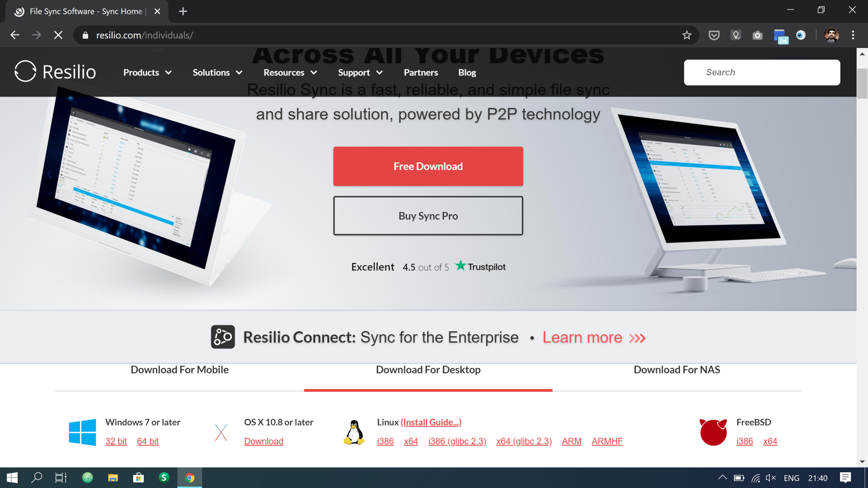Click the site Search field
This screenshot has width=868, height=488.
pos(762,72)
